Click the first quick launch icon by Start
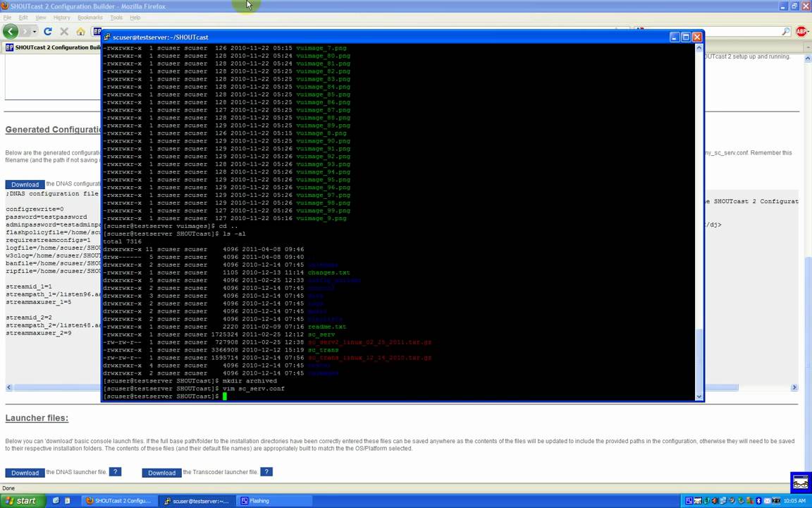Viewport: 812px width, 508px height. tap(56, 501)
